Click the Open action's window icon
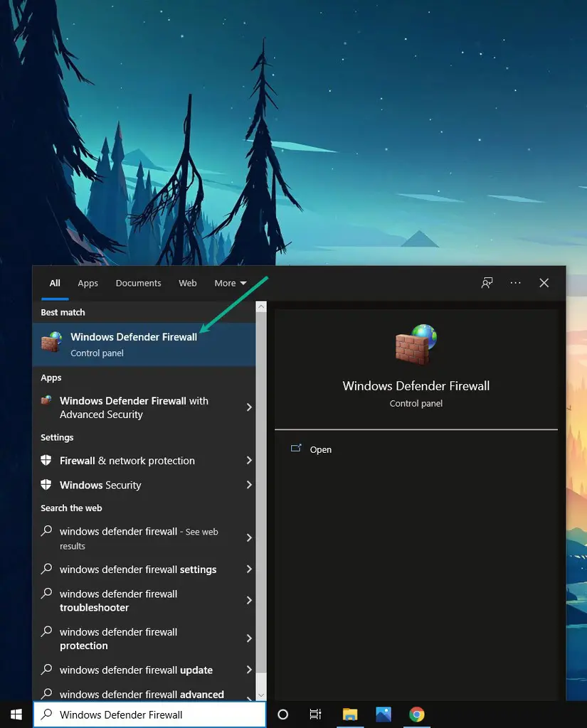Screen dimensions: 587x728 (296, 448)
